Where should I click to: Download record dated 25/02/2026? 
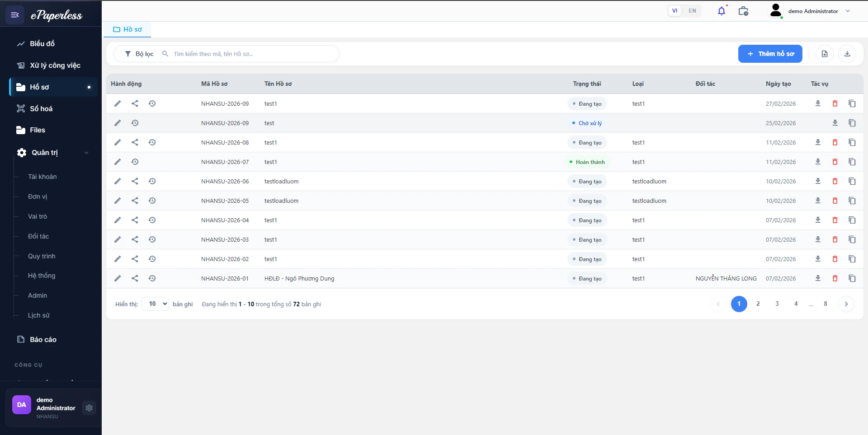click(x=835, y=123)
